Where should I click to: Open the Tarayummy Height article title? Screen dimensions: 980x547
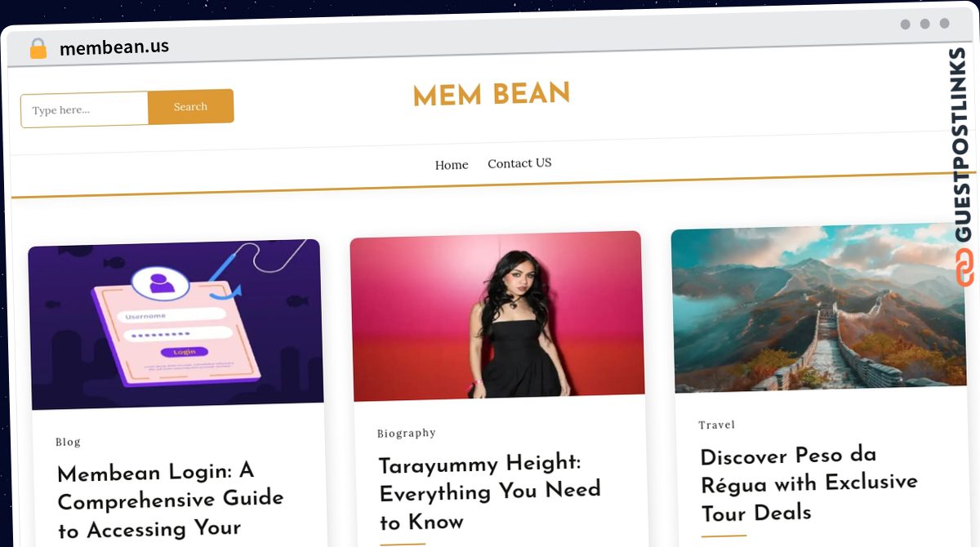[490, 492]
